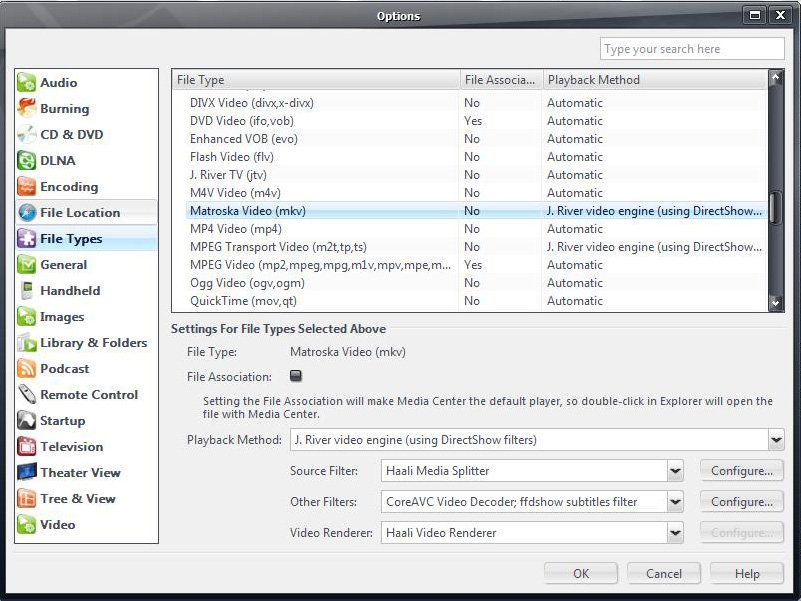801x601 pixels.
Task: Click the Playback Method column header
Action: (655, 80)
